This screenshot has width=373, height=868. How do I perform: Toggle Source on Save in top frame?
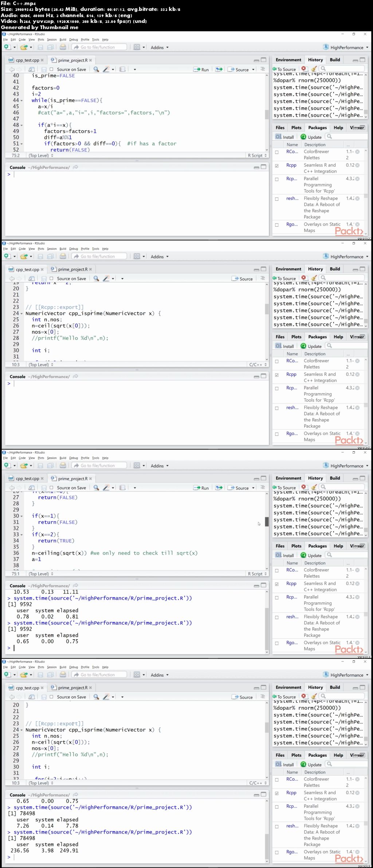point(51,69)
